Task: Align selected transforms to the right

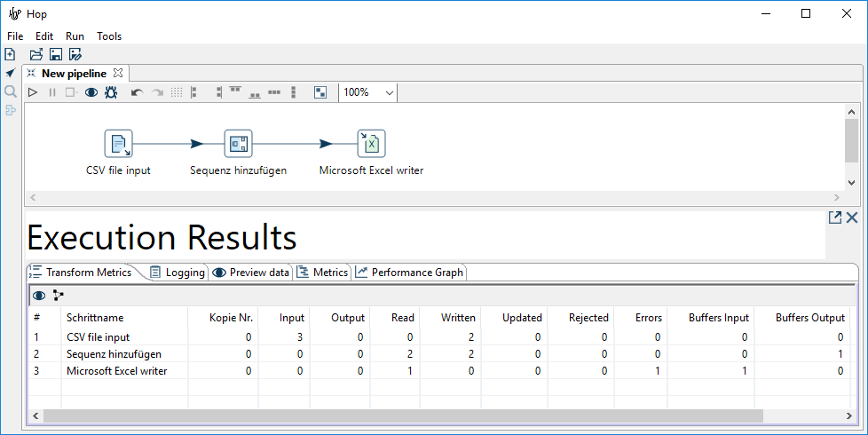Action: tap(218, 92)
